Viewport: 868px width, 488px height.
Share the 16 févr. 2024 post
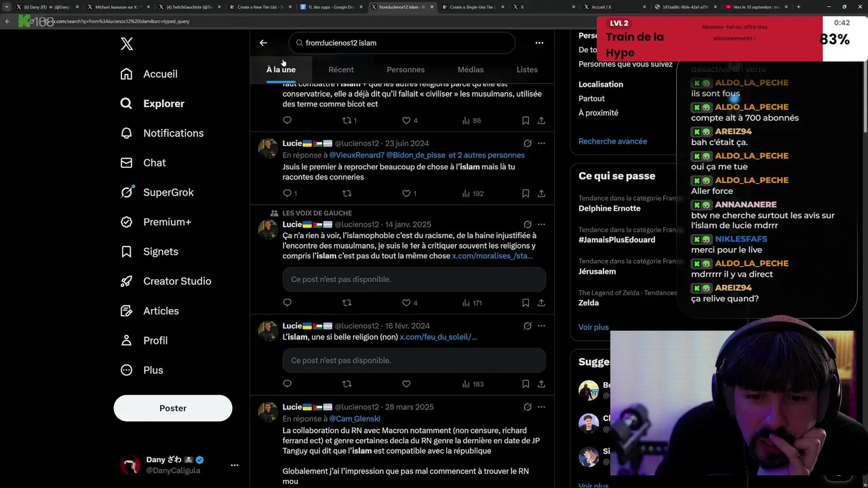541,384
